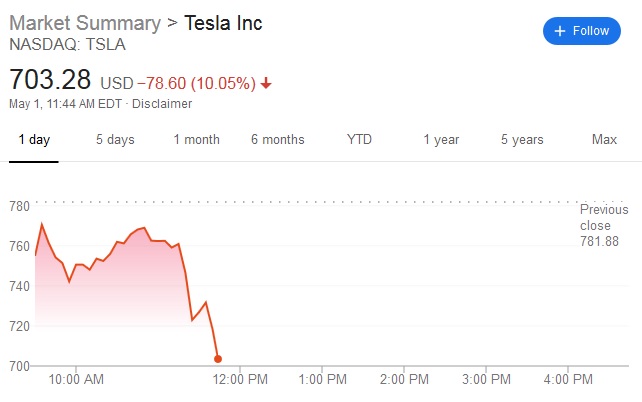Switch to the 5 days tab

(x=115, y=139)
